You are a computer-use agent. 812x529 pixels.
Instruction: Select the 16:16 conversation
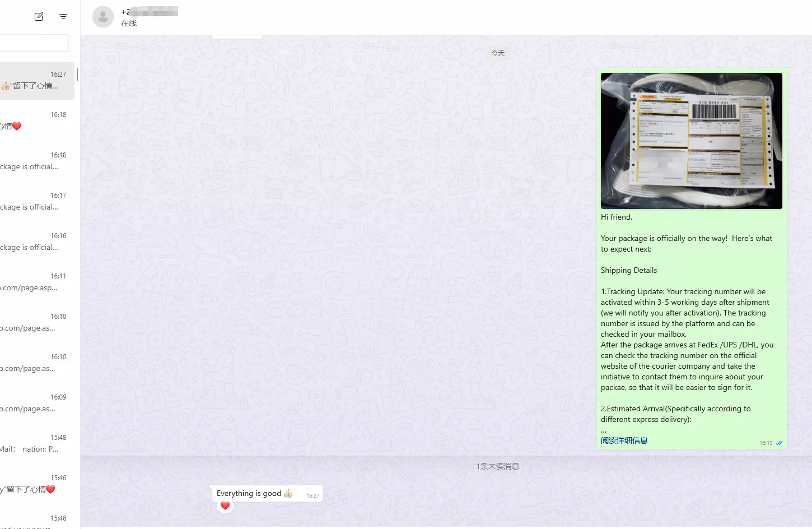37,242
